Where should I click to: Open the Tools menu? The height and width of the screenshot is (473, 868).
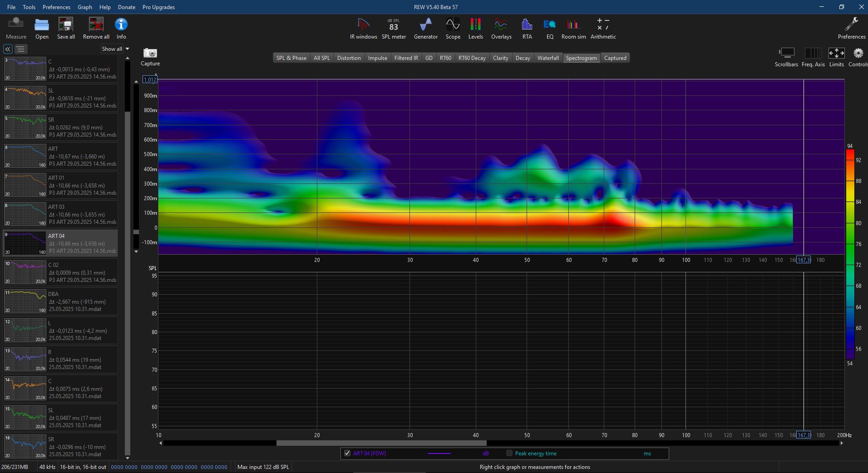[29, 7]
